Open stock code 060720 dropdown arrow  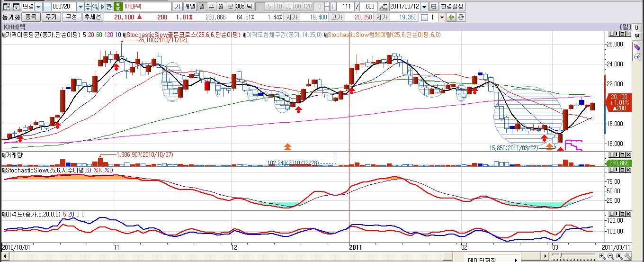(80, 7)
